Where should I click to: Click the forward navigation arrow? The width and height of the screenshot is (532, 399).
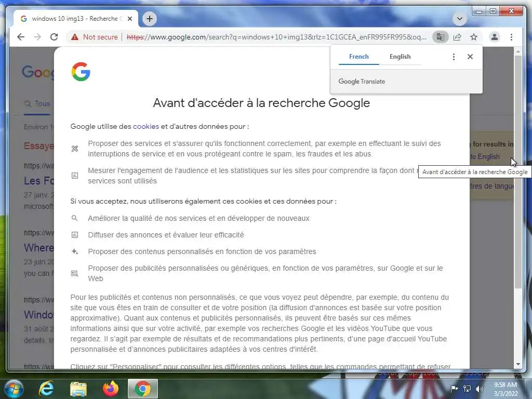point(37,37)
